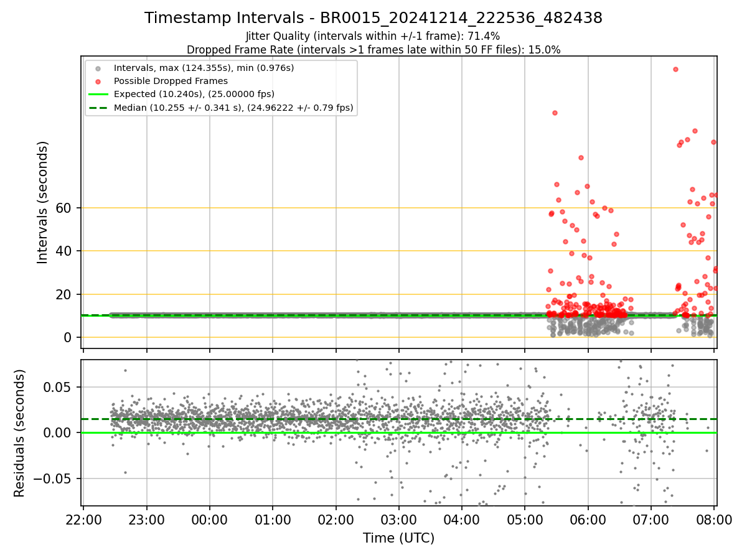Click legend entry 'Possible Dropped Frames'
Image resolution: width=747 pixels, height=560 pixels.
(171, 81)
